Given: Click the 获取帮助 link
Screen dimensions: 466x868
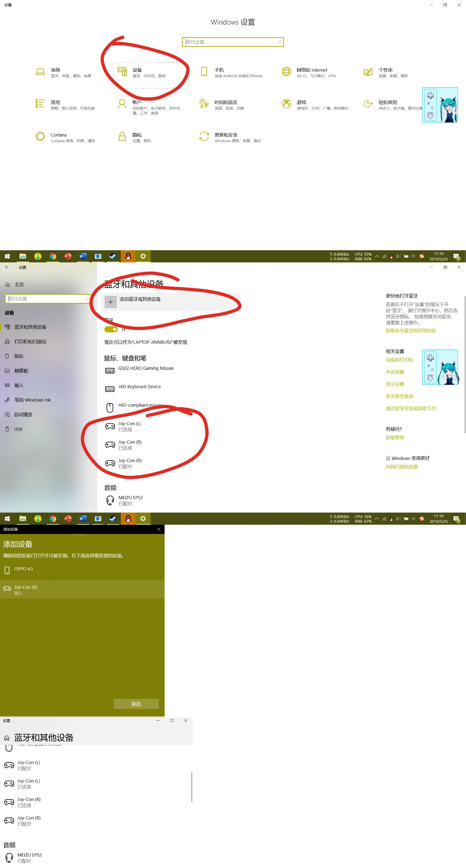Looking at the screenshot, I should point(395,438).
